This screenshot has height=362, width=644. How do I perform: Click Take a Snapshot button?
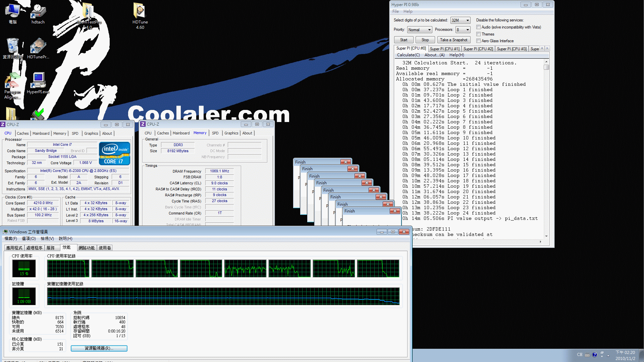click(x=453, y=40)
